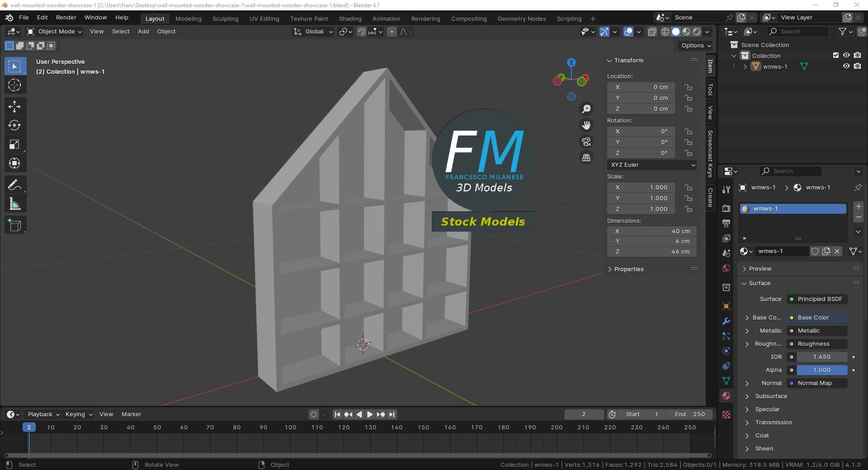This screenshot has height=470, width=868.
Task: Toggle the camera view icon
Action: 586,141
